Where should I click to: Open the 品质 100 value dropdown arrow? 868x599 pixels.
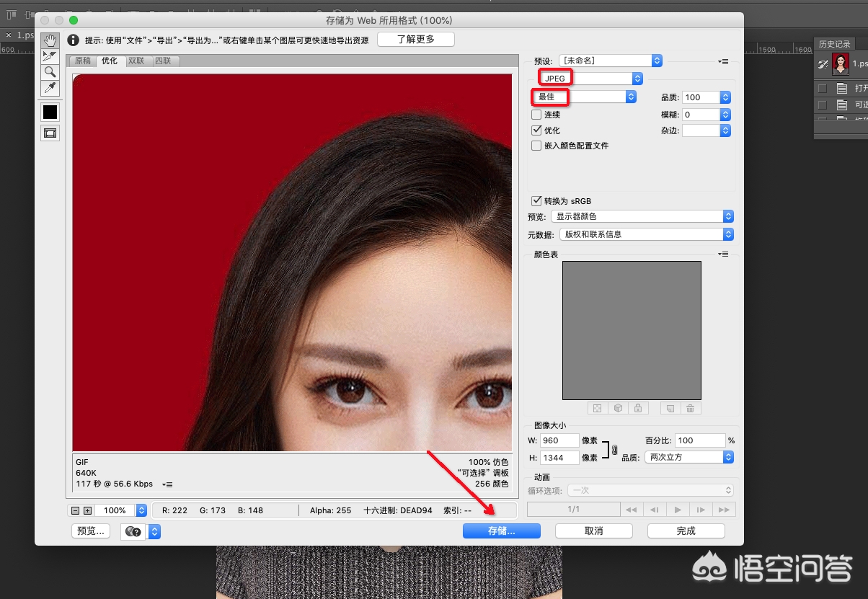[x=726, y=97]
